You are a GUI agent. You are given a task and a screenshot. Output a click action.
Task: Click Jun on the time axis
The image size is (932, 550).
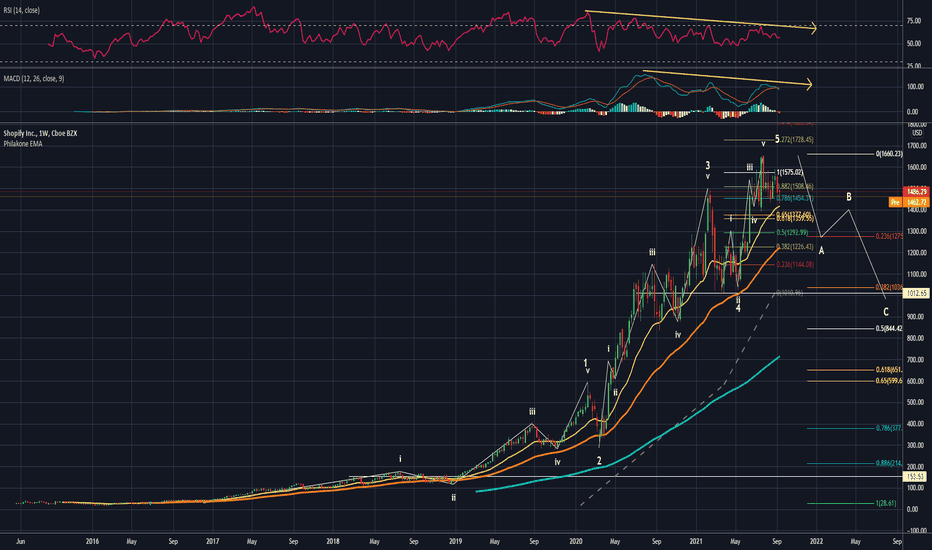tap(21, 541)
